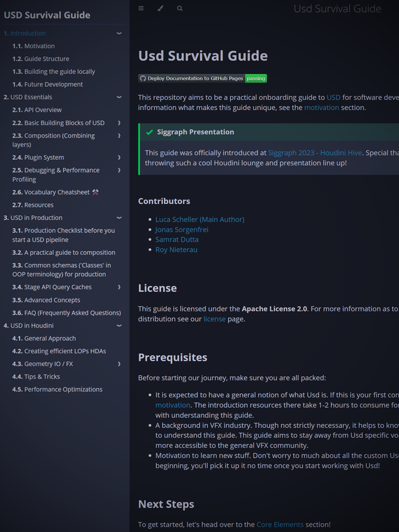Expand the Plugin System chevron
The width and height of the screenshot is (399, 532).
[119, 157]
